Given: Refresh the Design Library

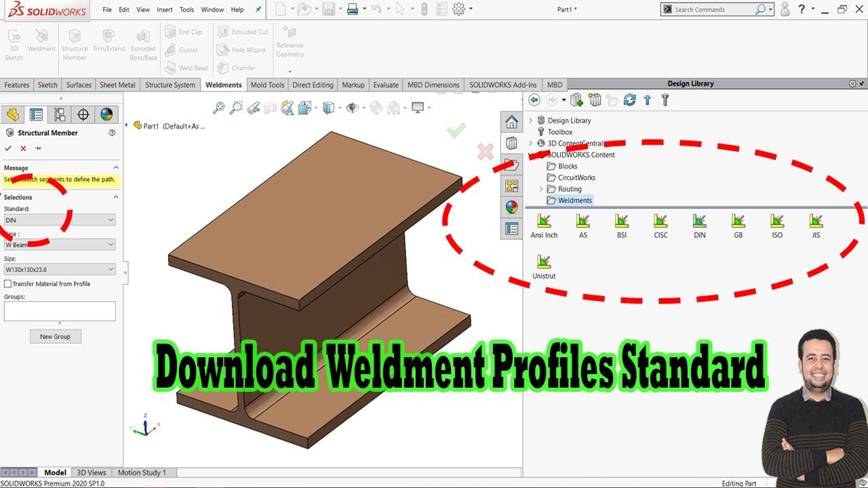Looking at the screenshot, I should coord(629,100).
